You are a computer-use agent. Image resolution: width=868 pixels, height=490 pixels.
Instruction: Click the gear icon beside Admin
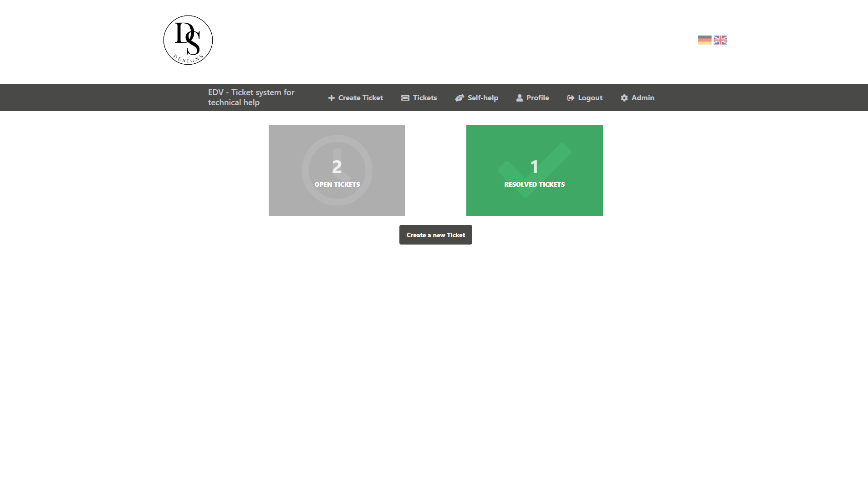pos(624,98)
